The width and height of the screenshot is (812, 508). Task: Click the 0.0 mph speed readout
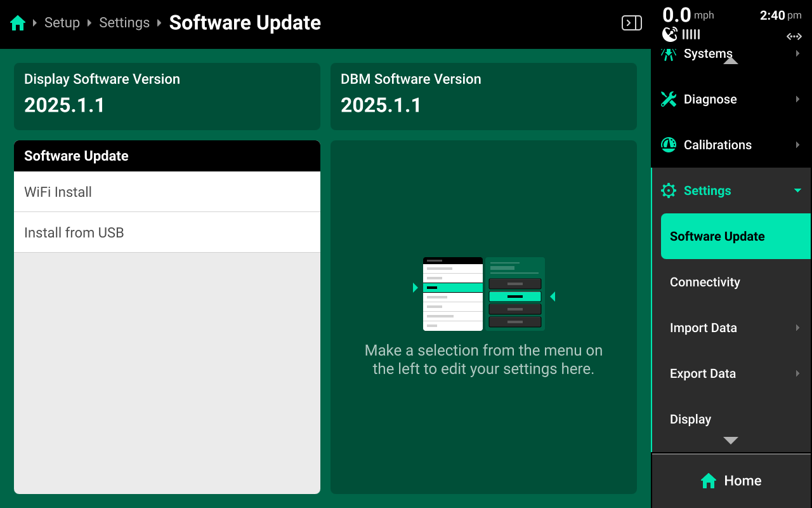[688, 15]
